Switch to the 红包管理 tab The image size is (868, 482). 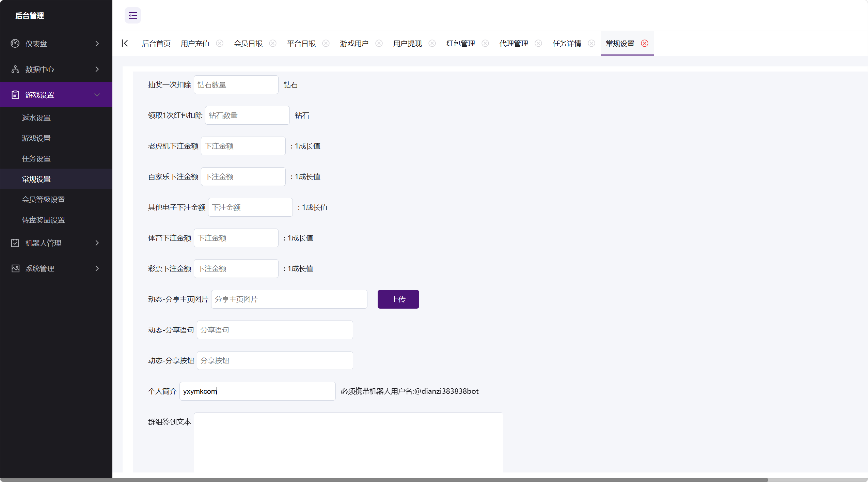[460, 44]
